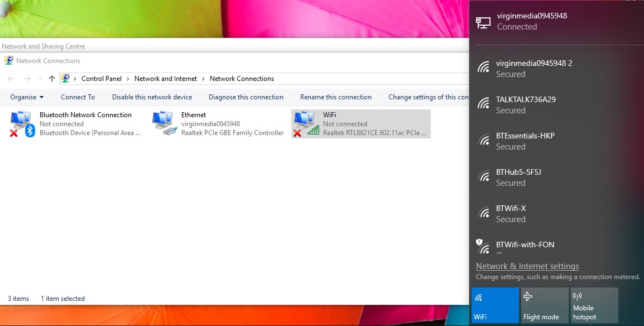
Task: Click '1 item selected' status text
Action: pyautogui.click(x=63, y=299)
